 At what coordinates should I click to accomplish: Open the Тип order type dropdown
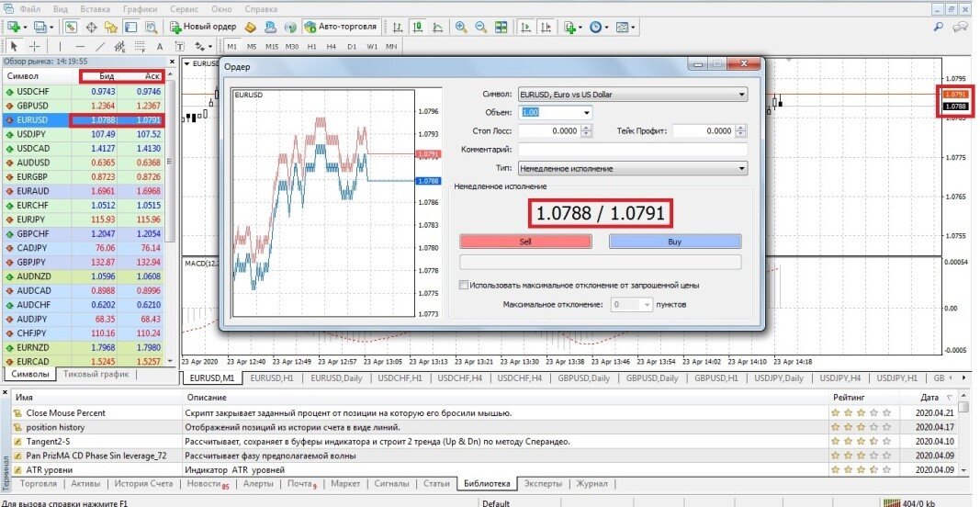pos(633,168)
